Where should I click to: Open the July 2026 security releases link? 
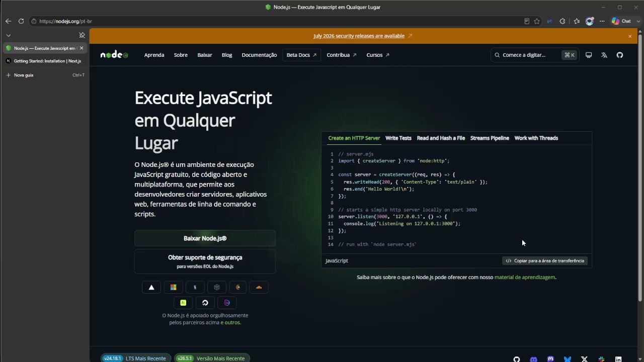point(363,36)
